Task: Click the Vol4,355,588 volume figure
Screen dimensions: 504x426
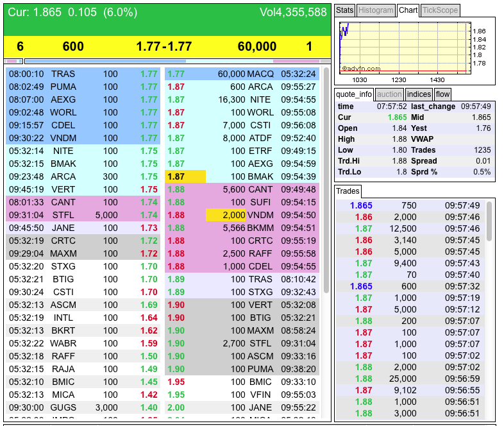Action: pos(293,12)
